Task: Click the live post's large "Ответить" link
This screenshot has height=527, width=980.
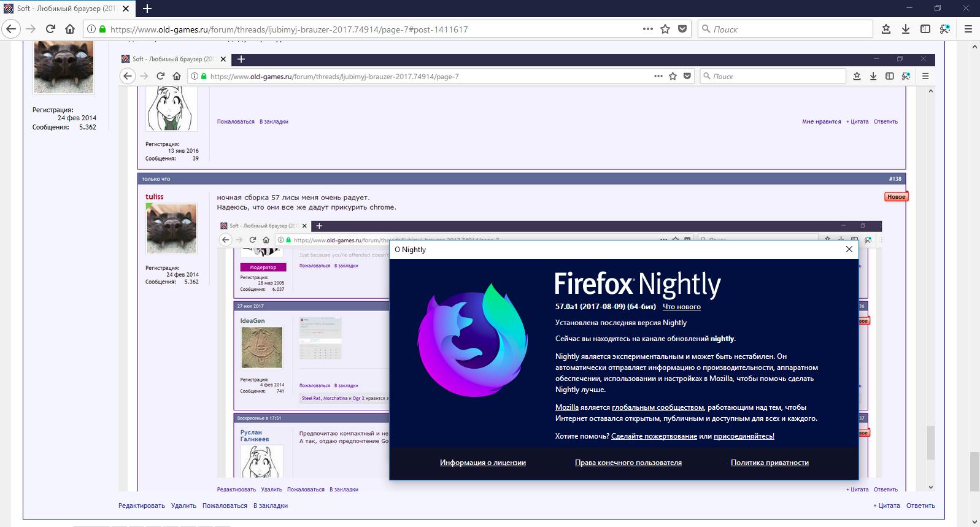Action: tap(920, 506)
